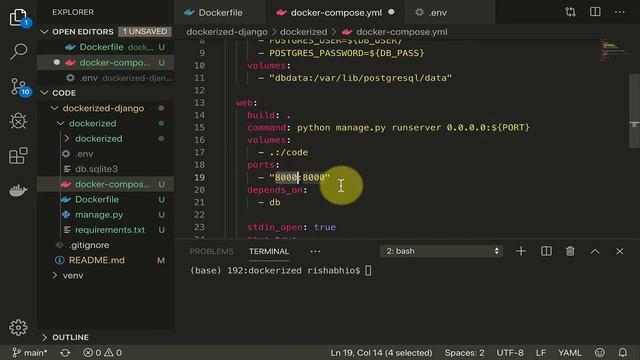
Task: Change end of line sequence LF
Action: click(x=540, y=353)
